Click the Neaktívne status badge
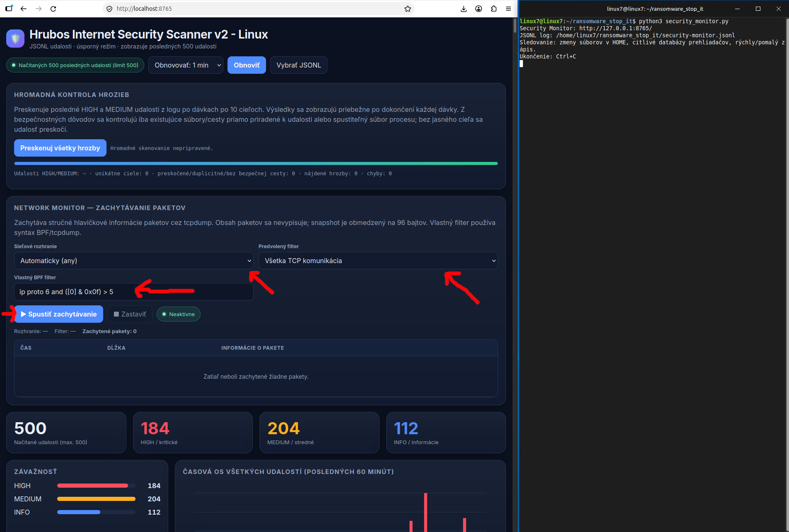Screen dimensions: 789x532 (x=178, y=314)
